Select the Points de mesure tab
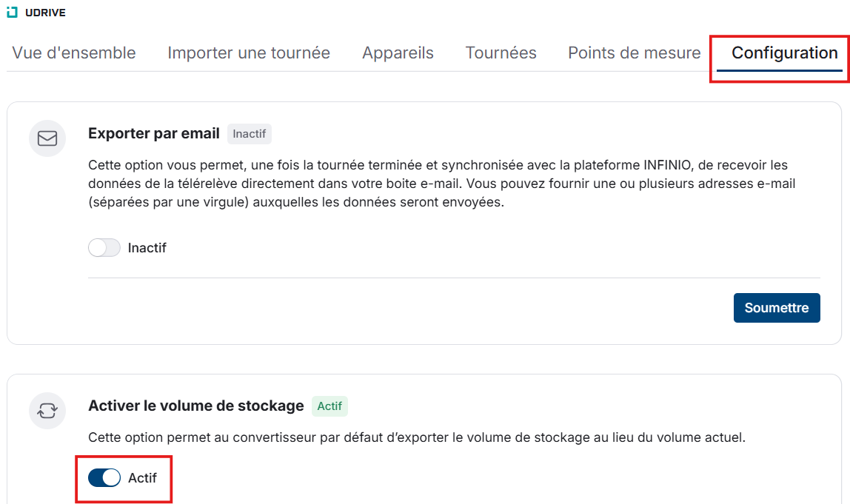 (634, 53)
